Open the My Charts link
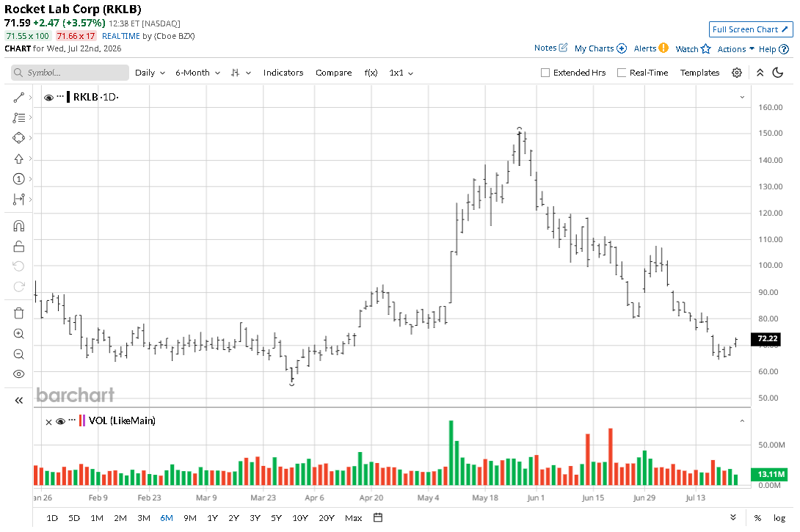Image resolution: width=800 pixels, height=532 pixels. [x=594, y=48]
